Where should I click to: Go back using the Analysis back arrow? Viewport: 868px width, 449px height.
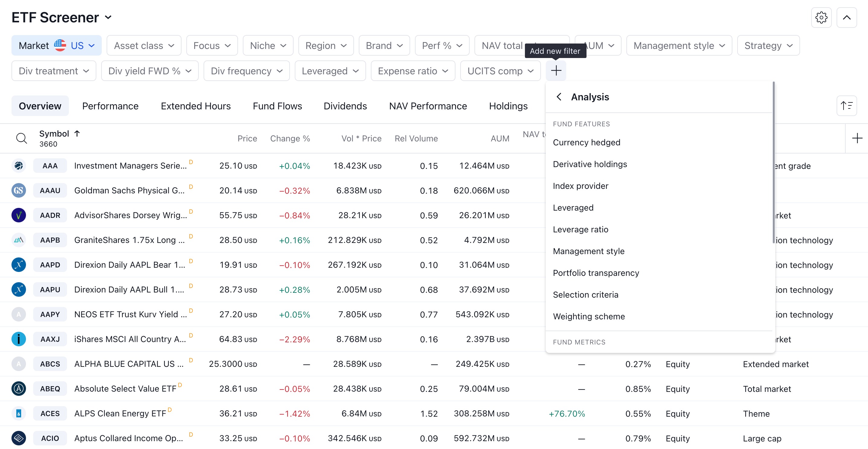pyautogui.click(x=559, y=97)
